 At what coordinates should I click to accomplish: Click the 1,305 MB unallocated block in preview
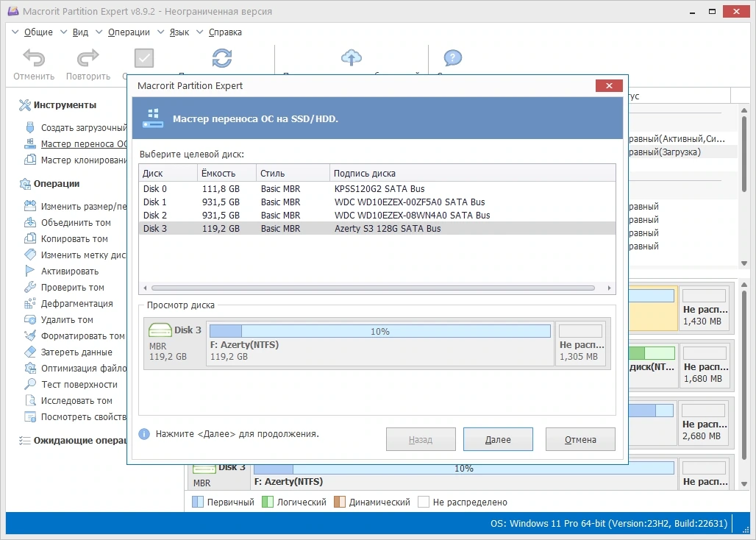tap(580, 344)
